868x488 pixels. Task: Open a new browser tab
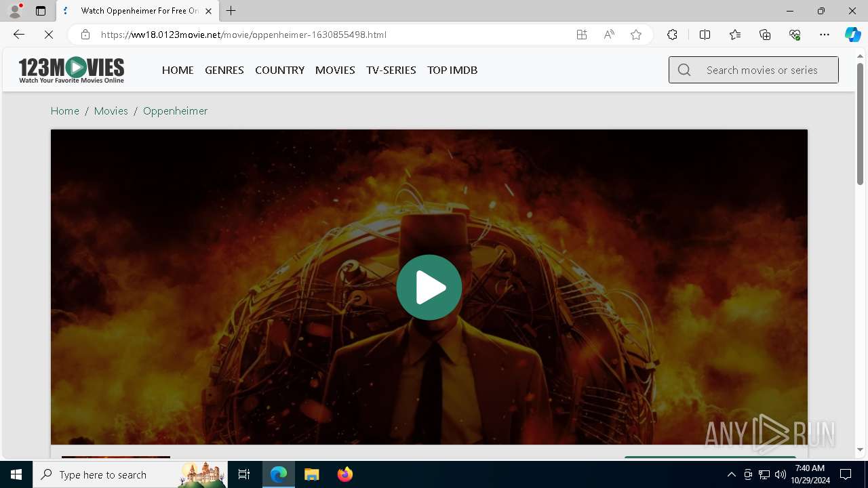pos(231,11)
